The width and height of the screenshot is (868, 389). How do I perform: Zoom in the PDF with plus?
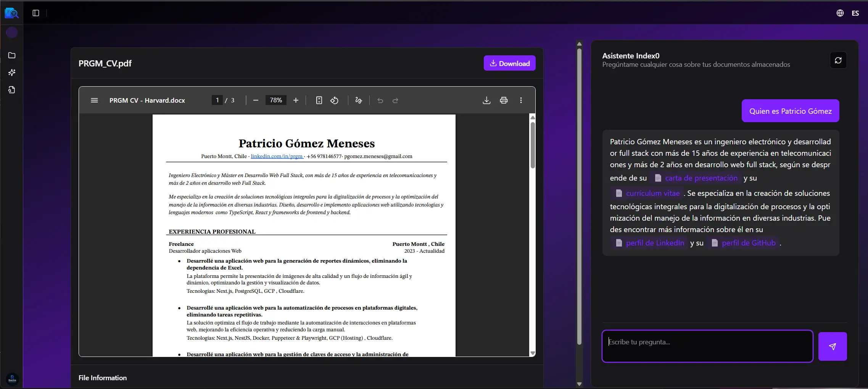click(296, 100)
